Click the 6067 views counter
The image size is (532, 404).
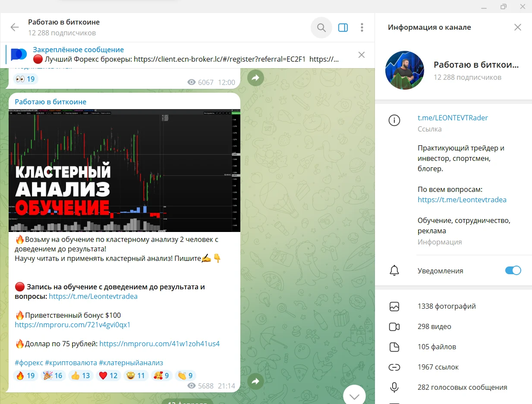(x=201, y=82)
